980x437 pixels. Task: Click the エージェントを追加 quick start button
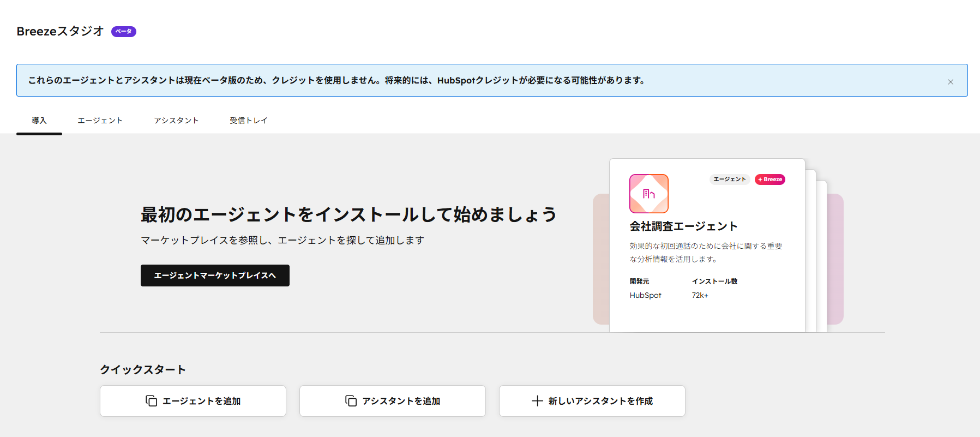(193, 401)
